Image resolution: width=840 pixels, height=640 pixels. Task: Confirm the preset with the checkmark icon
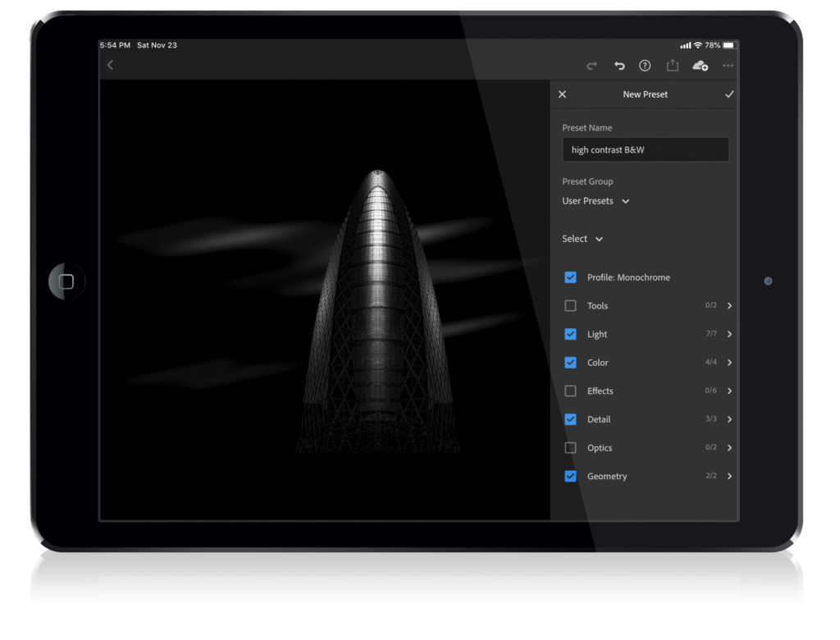click(x=729, y=94)
